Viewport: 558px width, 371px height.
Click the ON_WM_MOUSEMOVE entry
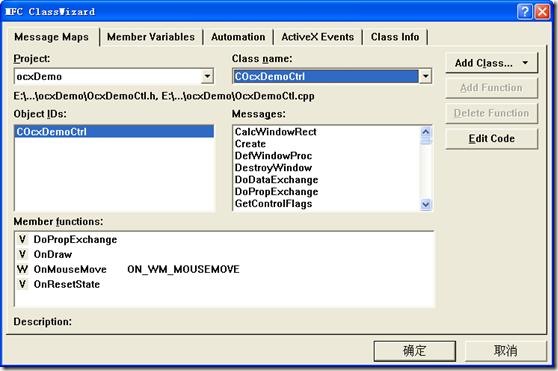[x=183, y=269]
